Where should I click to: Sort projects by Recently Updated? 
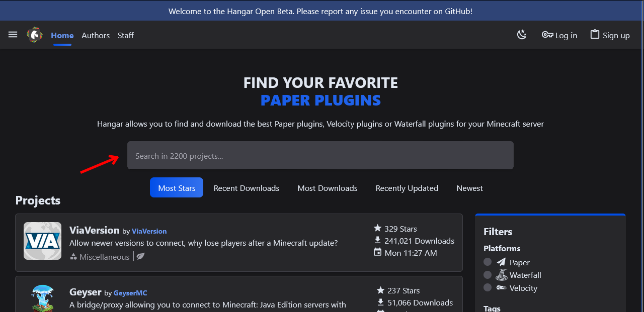407,188
